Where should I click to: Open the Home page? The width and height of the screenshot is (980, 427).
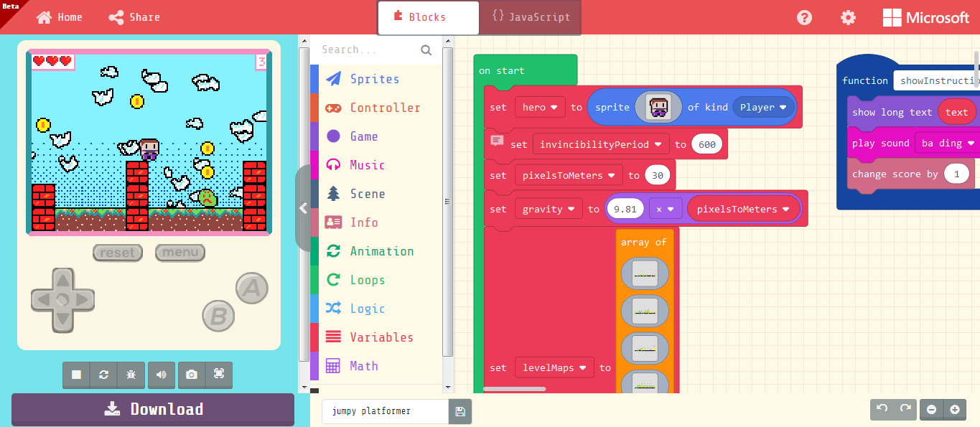coord(60,17)
